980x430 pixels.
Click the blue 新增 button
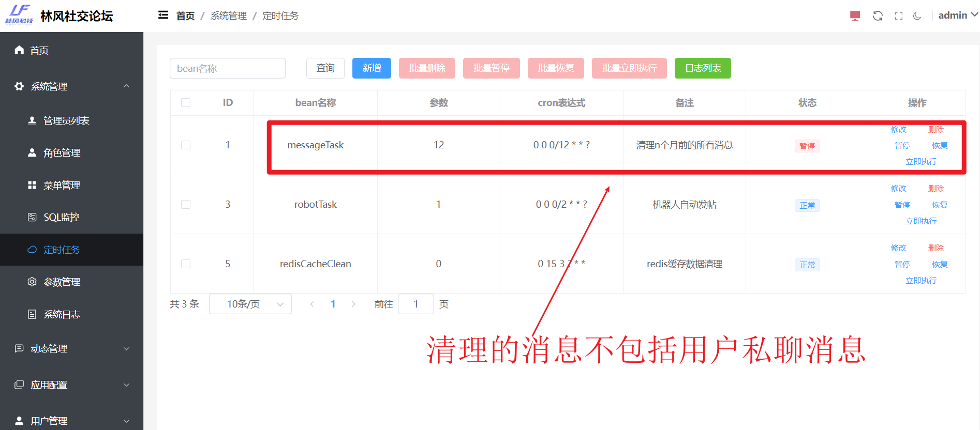point(372,68)
